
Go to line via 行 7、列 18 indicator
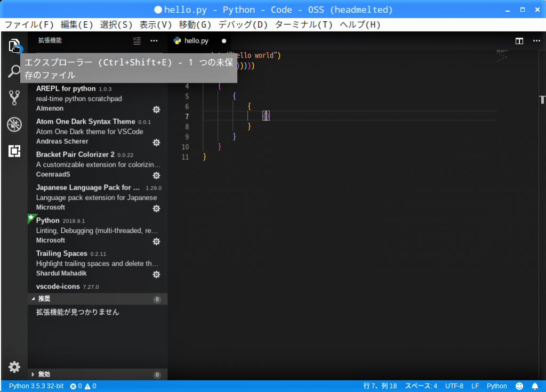[380, 386]
